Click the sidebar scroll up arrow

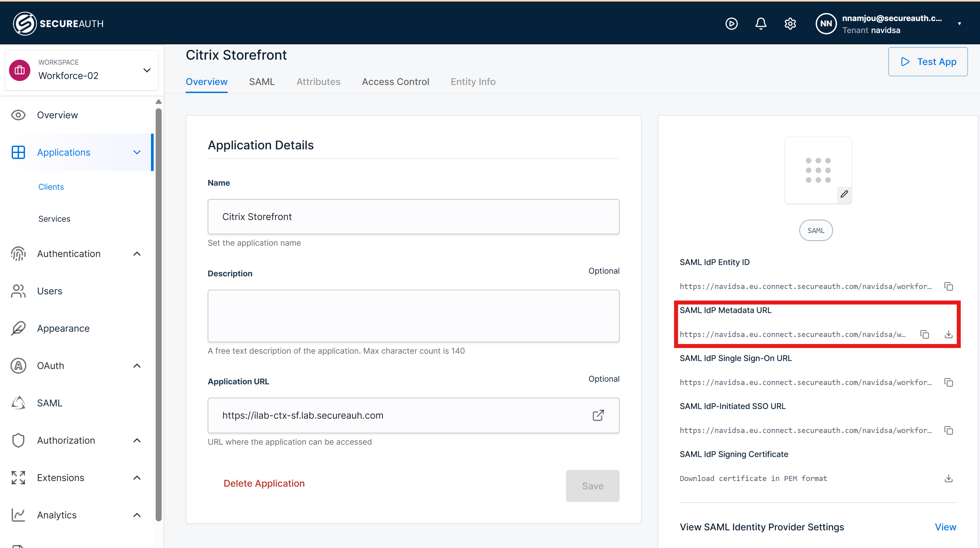pyautogui.click(x=159, y=102)
